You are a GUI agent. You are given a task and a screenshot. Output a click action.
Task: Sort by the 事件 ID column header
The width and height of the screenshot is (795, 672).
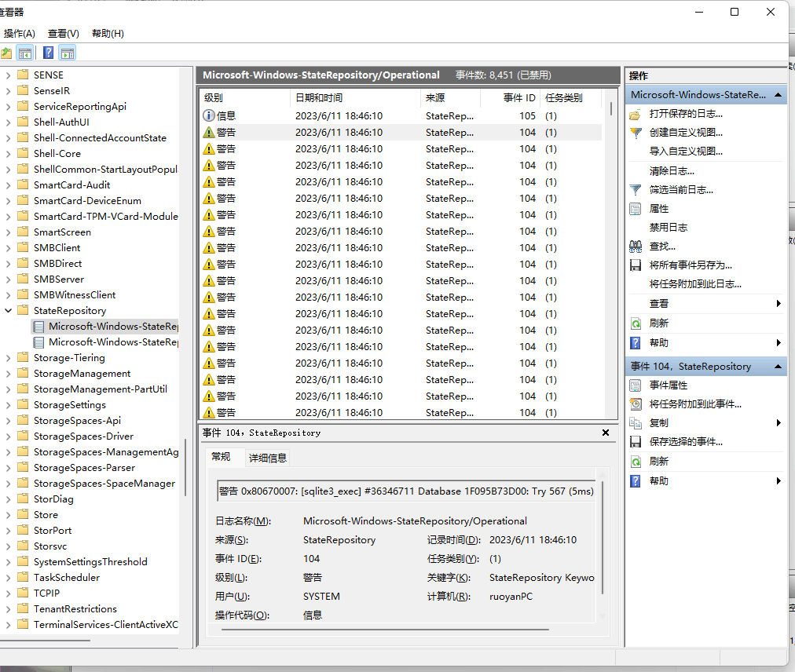[511, 98]
